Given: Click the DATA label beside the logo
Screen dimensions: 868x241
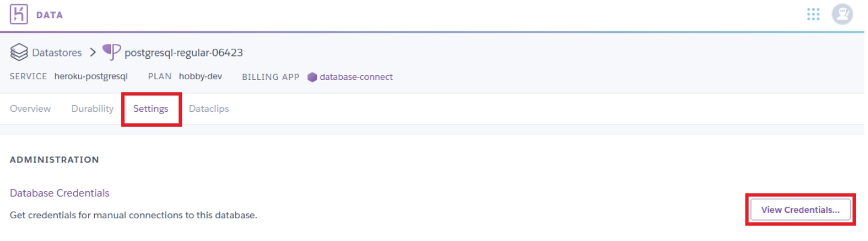Looking at the screenshot, I should click(x=49, y=15).
